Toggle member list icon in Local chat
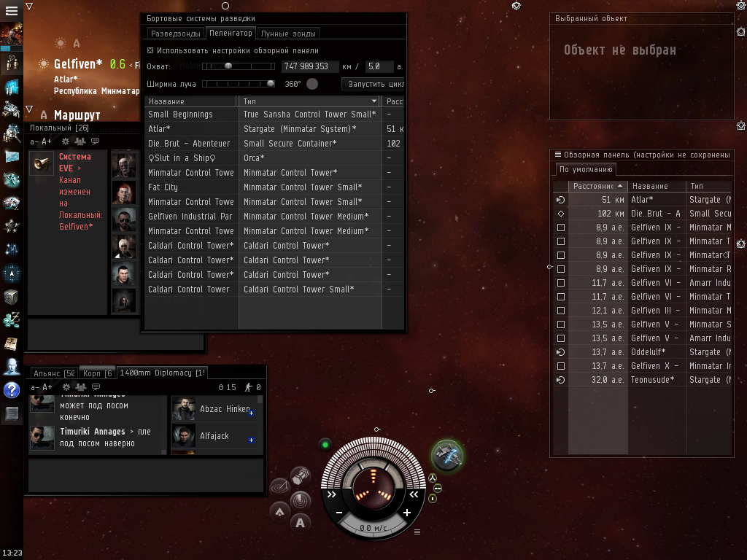 click(x=80, y=141)
